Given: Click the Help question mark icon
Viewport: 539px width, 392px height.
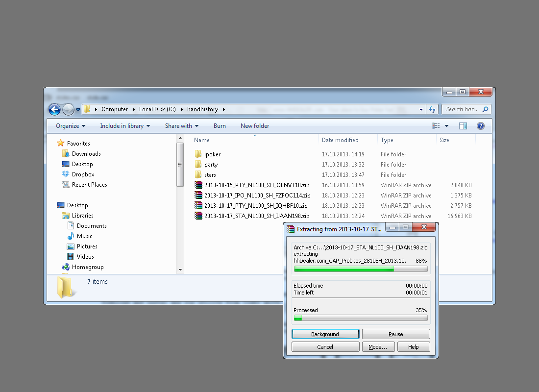Looking at the screenshot, I should (481, 126).
